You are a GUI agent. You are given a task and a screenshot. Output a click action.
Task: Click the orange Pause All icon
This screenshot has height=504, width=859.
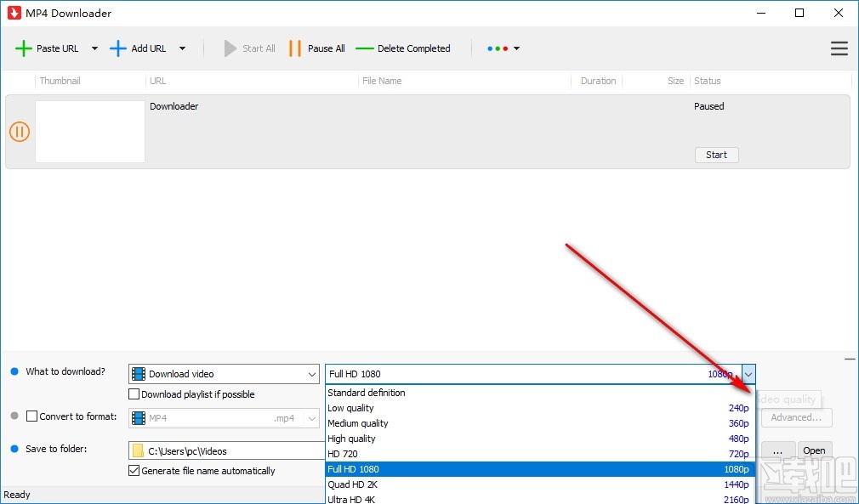click(x=295, y=48)
